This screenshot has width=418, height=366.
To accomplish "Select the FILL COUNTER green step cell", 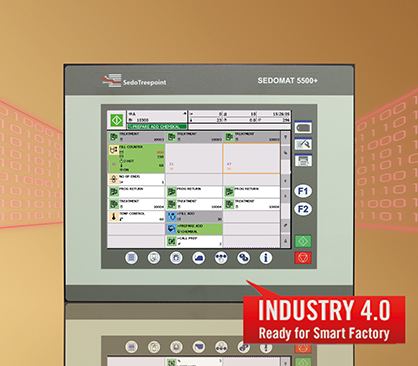I will 136,158.
